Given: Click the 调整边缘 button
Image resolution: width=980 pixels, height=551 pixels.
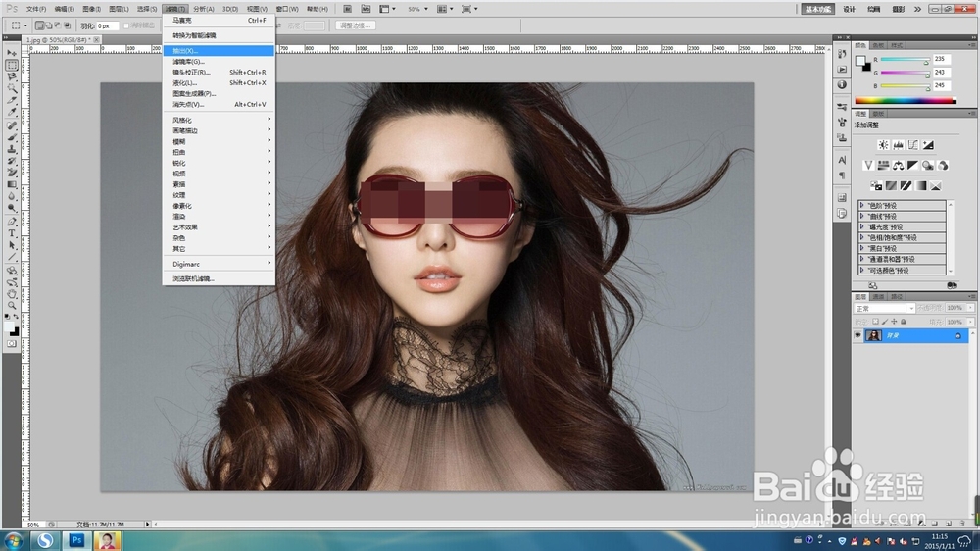Looking at the screenshot, I should coord(354,25).
